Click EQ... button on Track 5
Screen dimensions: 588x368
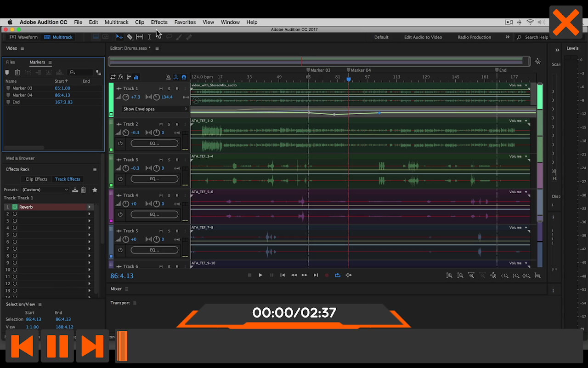click(154, 250)
